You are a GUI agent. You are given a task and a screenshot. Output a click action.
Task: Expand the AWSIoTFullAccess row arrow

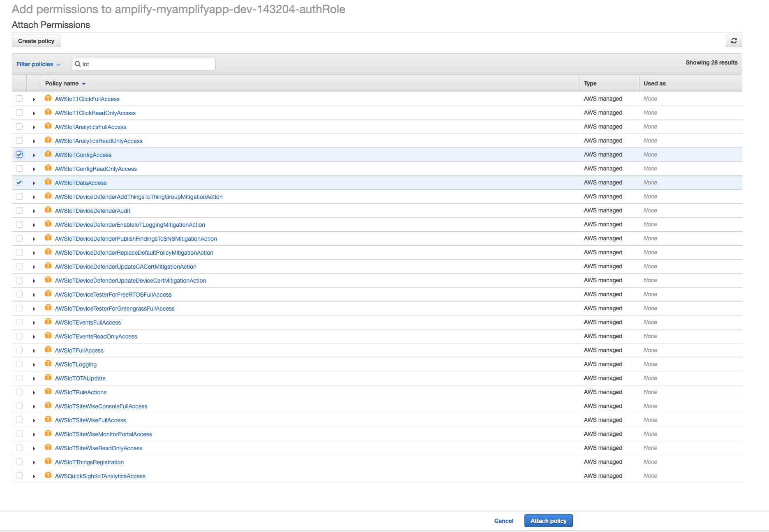coord(34,351)
